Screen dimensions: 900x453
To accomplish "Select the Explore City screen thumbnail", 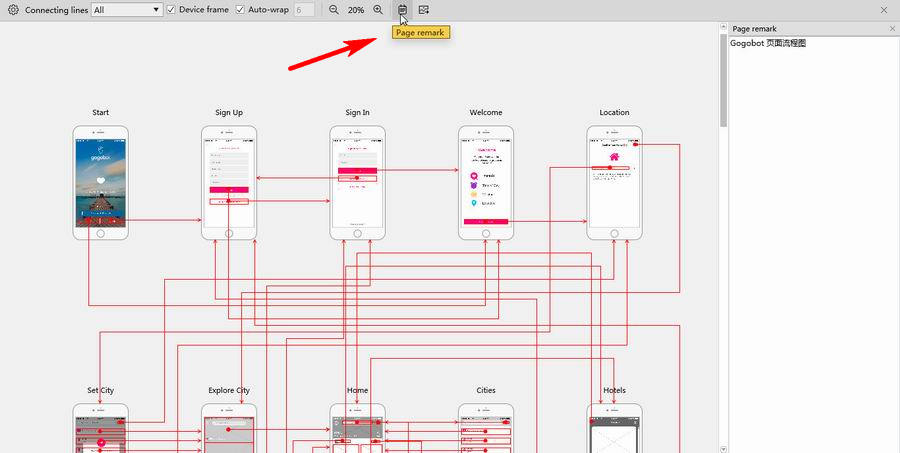I will 229,428.
